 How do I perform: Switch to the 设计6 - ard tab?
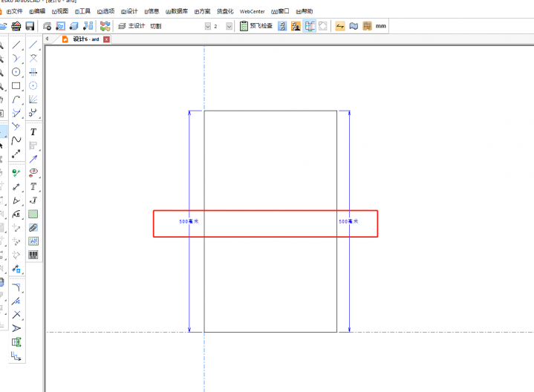(85, 39)
